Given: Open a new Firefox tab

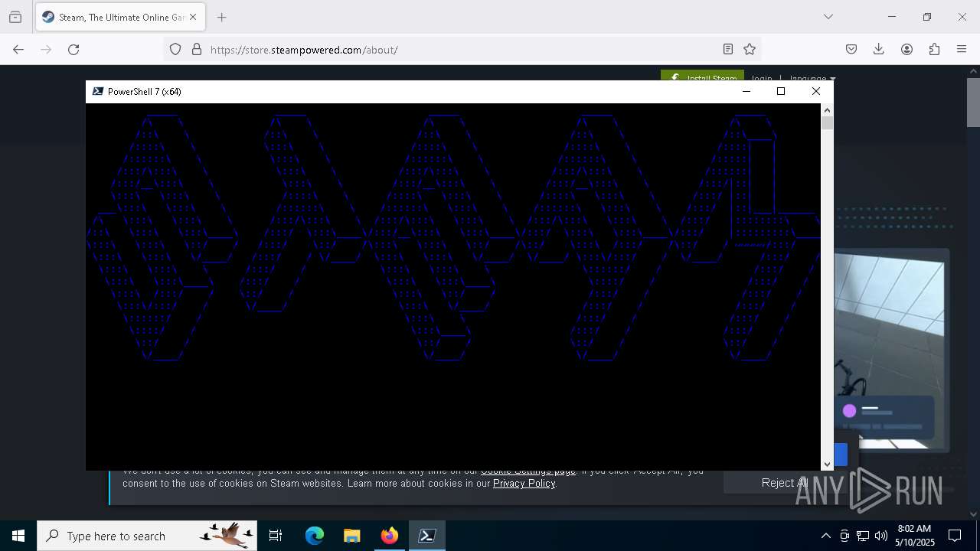Looking at the screenshot, I should [221, 17].
